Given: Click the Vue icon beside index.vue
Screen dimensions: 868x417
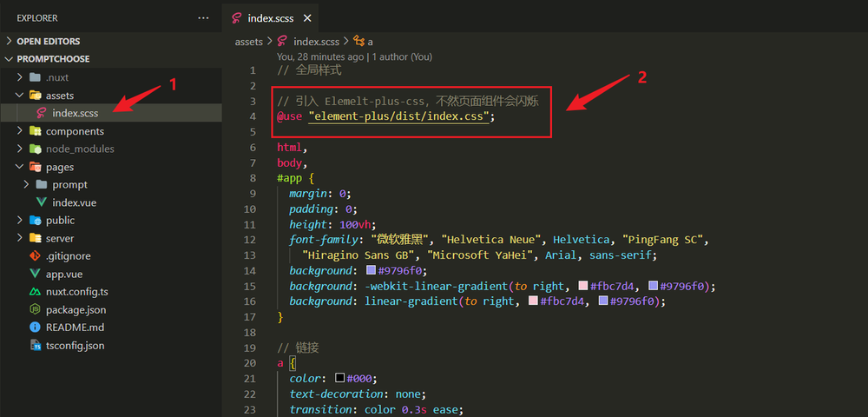Looking at the screenshot, I should tap(42, 202).
